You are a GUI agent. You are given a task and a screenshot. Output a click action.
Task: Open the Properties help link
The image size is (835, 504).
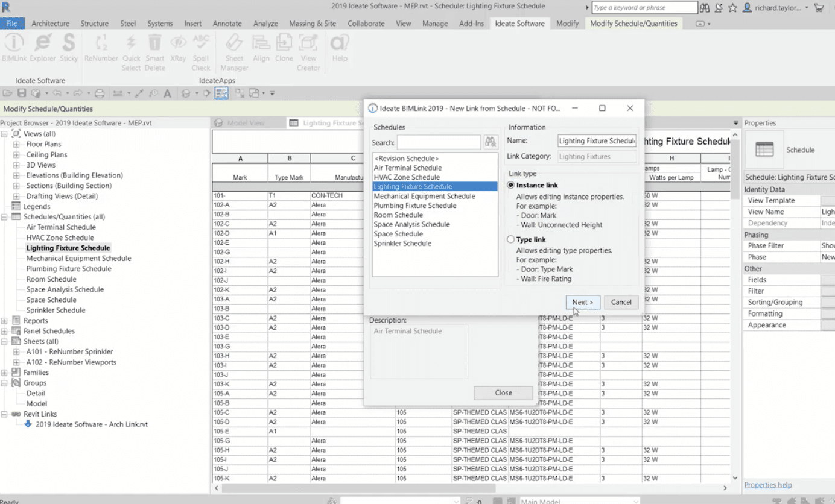(767, 485)
